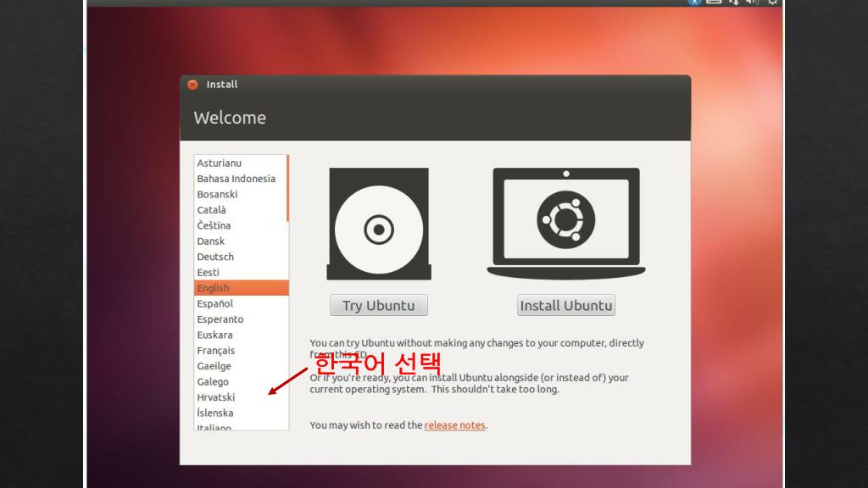Select the highlighted English entry
This screenshot has width=868, height=488.
coord(242,288)
